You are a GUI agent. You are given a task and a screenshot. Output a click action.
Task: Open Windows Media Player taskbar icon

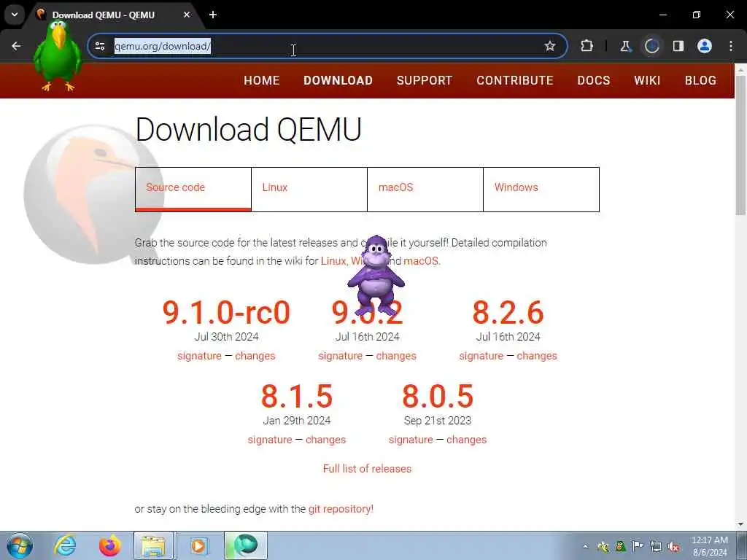pos(199,545)
